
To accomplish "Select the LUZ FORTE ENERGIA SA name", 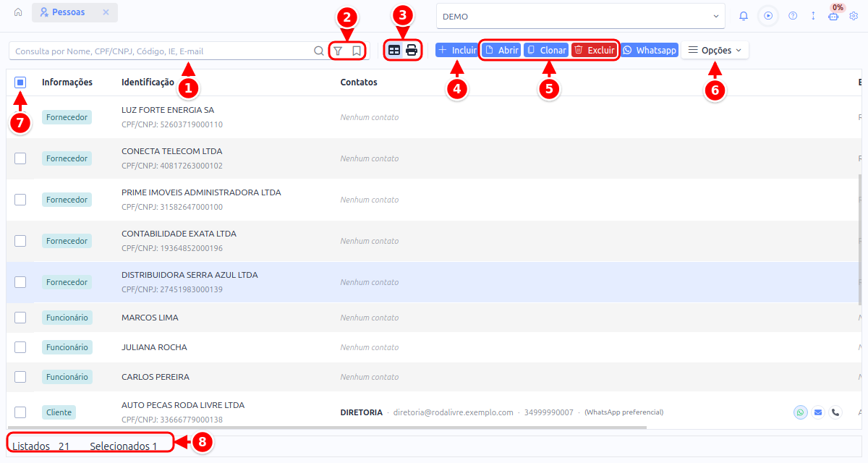I will pos(168,110).
